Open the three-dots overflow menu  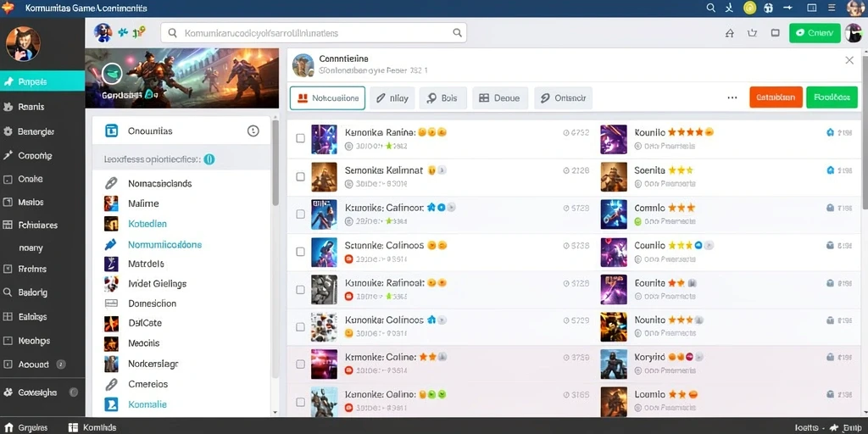(x=732, y=97)
